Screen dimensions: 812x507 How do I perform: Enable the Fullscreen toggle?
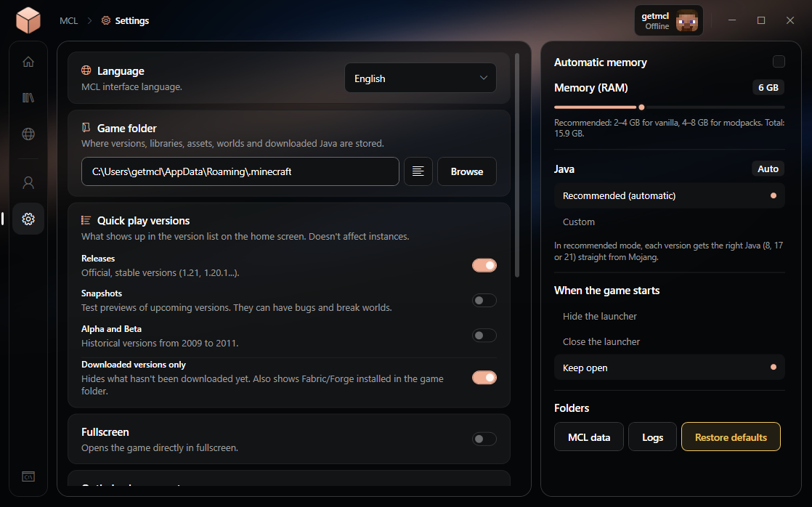pyautogui.click(x=484, y=439)
